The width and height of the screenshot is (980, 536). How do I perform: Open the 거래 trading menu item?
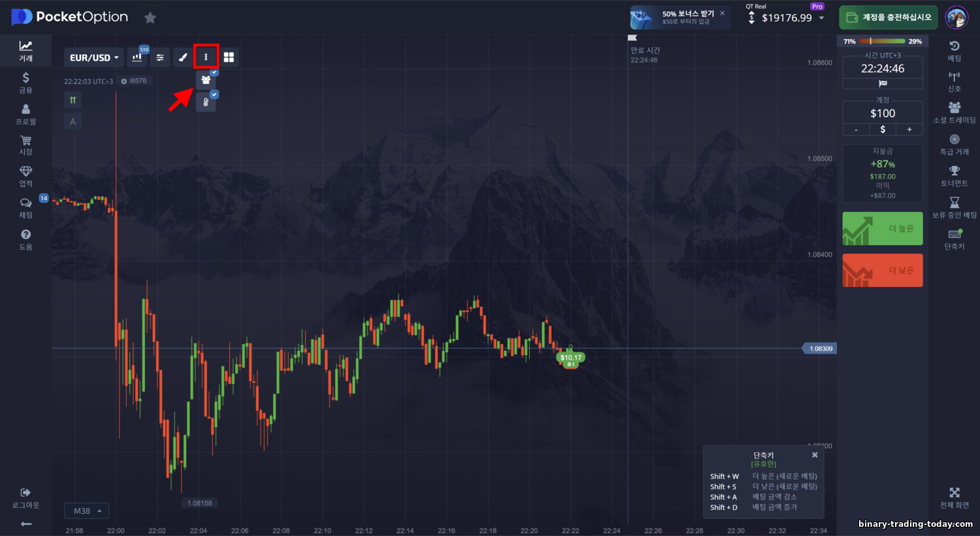pyautogui.click(x=25, y=51)
